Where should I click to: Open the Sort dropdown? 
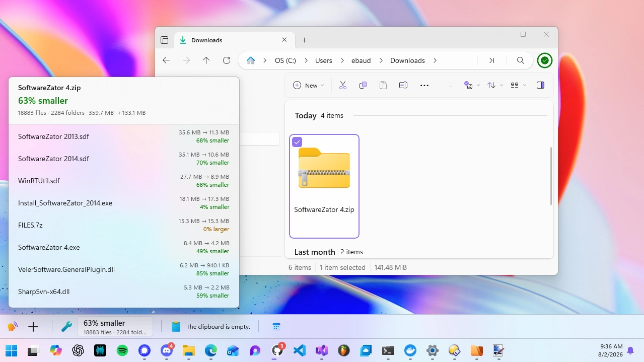[x=495, y=86]
